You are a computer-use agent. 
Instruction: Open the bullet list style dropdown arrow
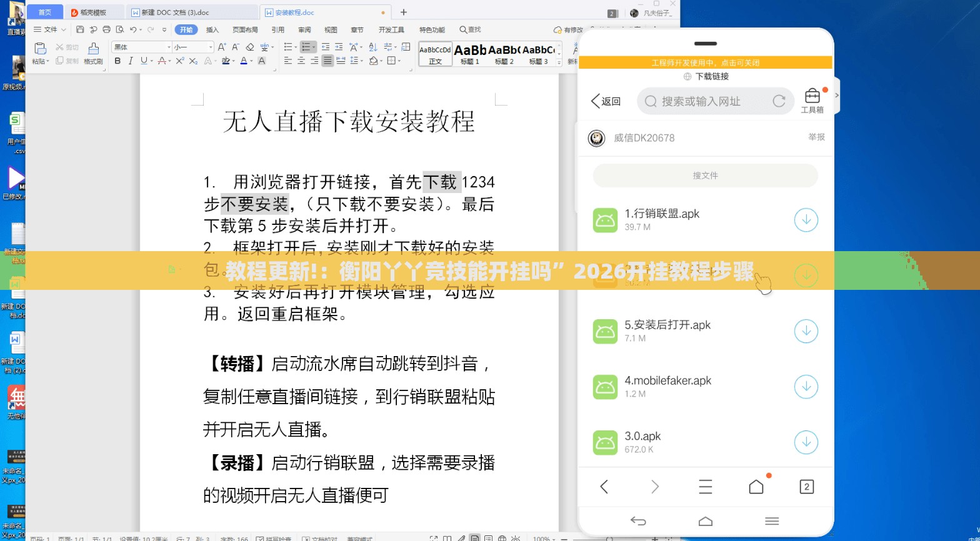tap(296, 47)
